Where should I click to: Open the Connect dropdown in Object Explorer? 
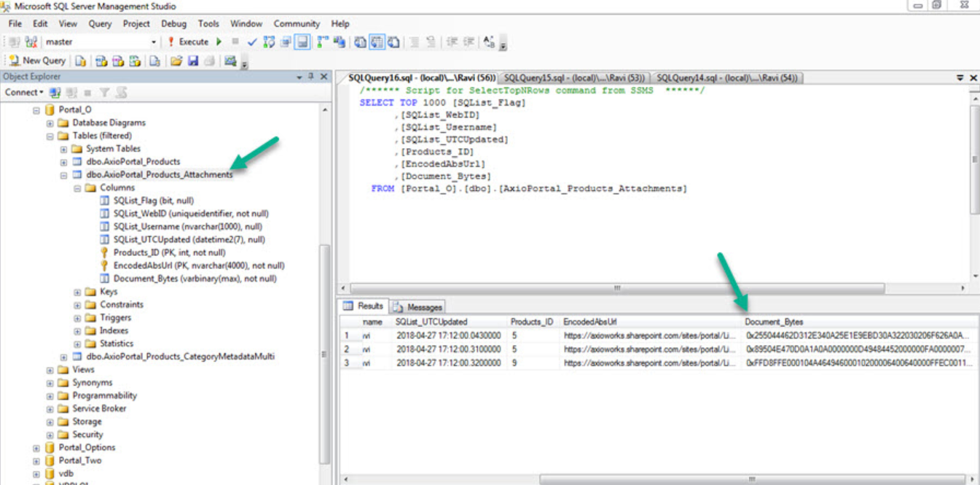(24, 93)
